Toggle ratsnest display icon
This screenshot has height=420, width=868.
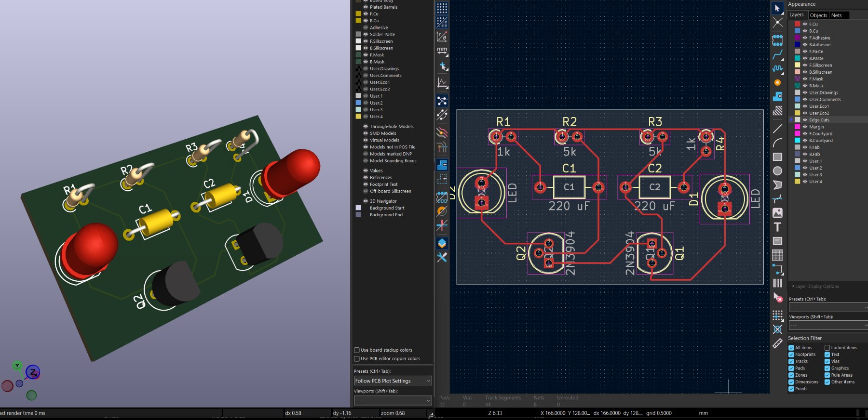442,101
